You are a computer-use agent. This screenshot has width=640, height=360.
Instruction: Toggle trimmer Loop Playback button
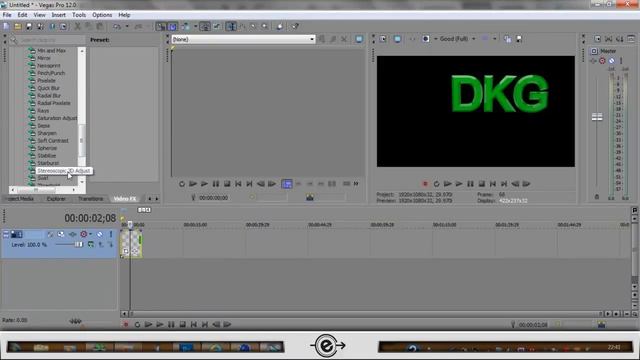pyautogui.click(x=182, y=184)
